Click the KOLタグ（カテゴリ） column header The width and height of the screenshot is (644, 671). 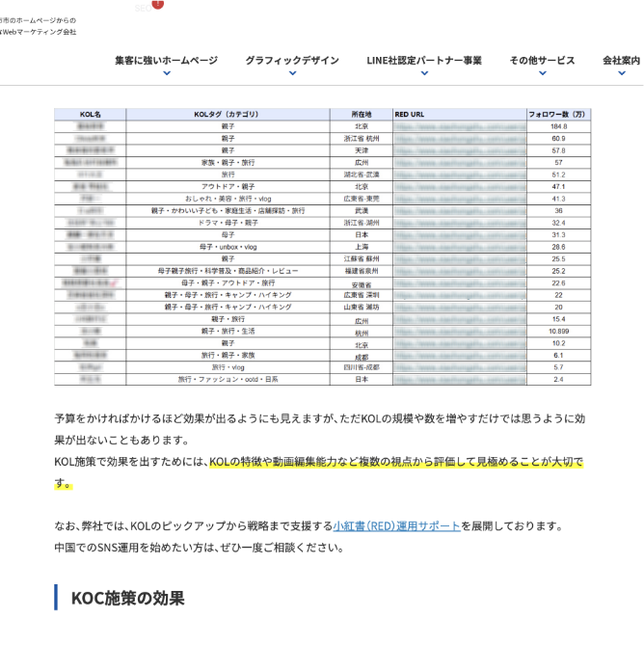pyautogui.click(x=228, y=115)
